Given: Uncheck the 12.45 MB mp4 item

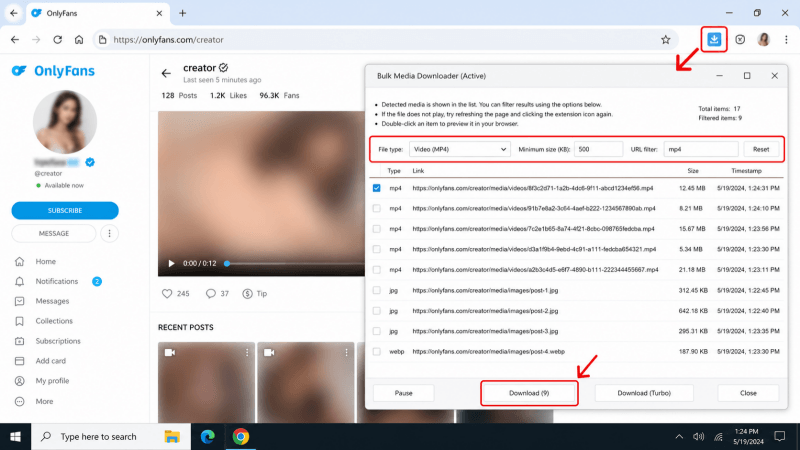Looking at the screenshot, I should pos(377,188).
